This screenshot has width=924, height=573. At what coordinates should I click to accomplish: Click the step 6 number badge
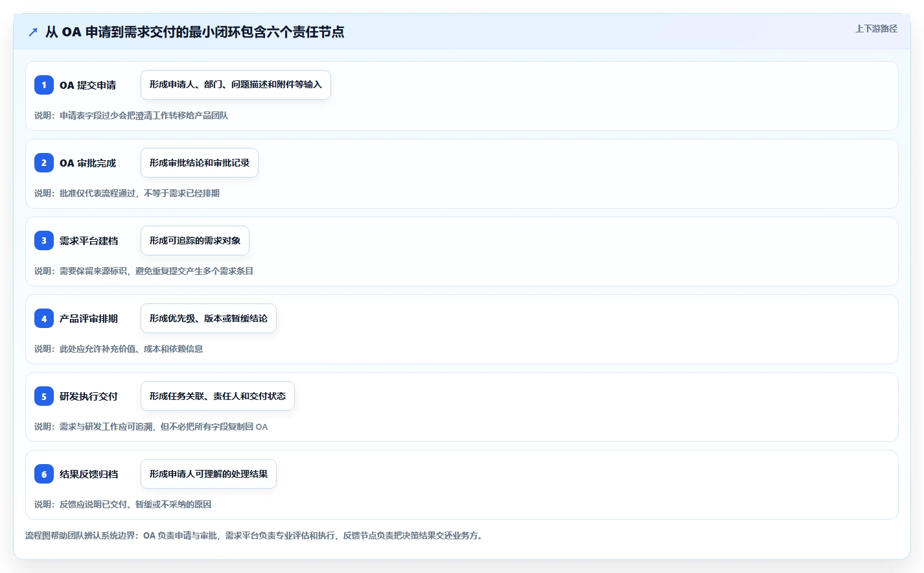click(44, 474)
